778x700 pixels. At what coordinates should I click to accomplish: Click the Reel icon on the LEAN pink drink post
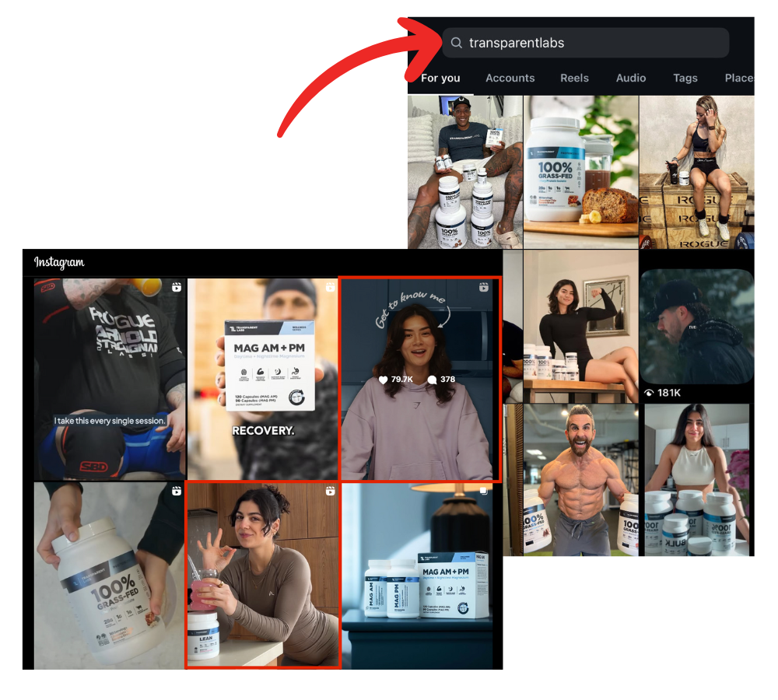330,492
